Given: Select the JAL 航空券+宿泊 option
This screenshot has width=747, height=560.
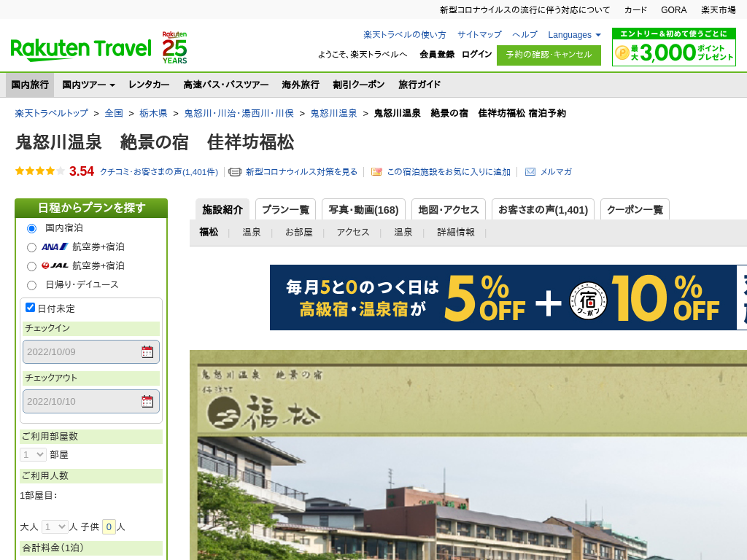Looking at the screenshot, I should coord(31,266).
